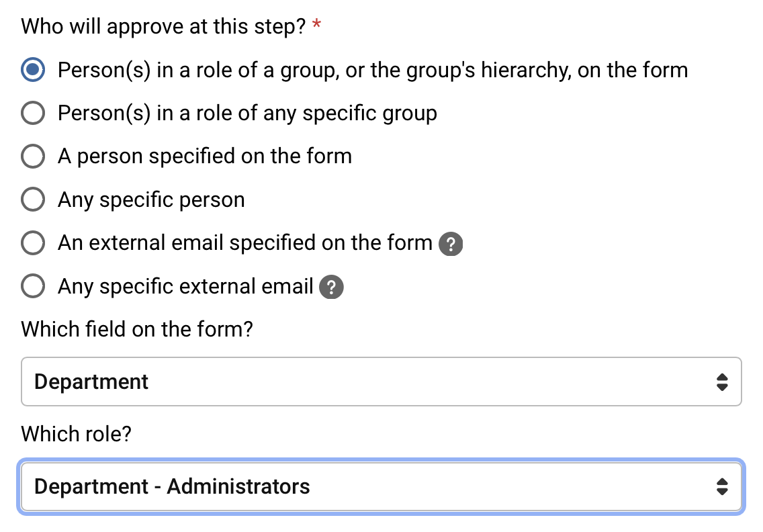The height and width of the screenshot is (532, 763).
Task: Click the 'Any specific external email' label text
Action: [185, 287]
